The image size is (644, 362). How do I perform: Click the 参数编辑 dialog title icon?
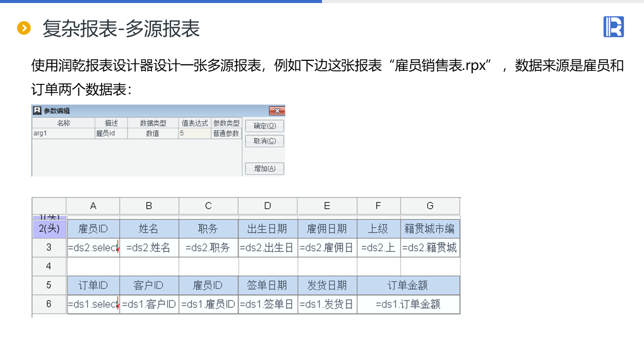click(37, 111)
